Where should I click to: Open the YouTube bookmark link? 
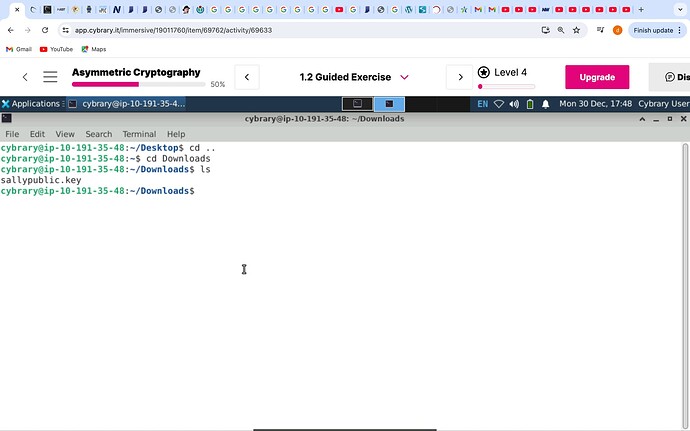pos(56,49)
